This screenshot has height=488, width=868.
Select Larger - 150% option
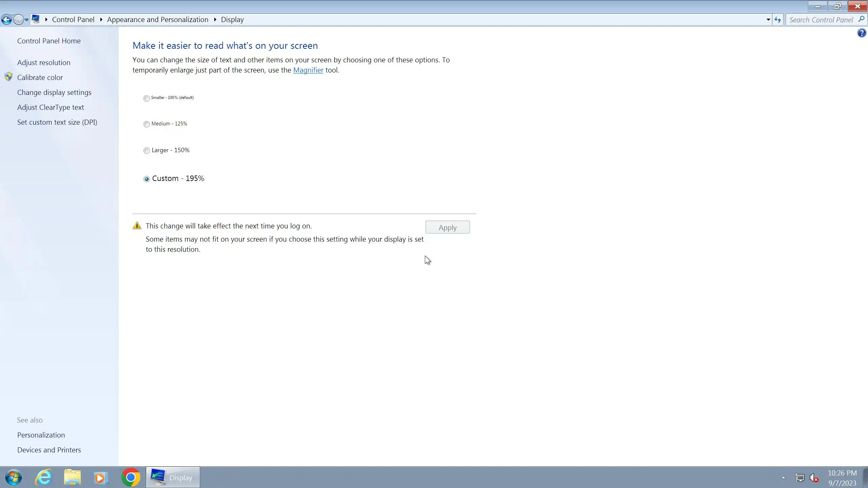coord(146,150)
